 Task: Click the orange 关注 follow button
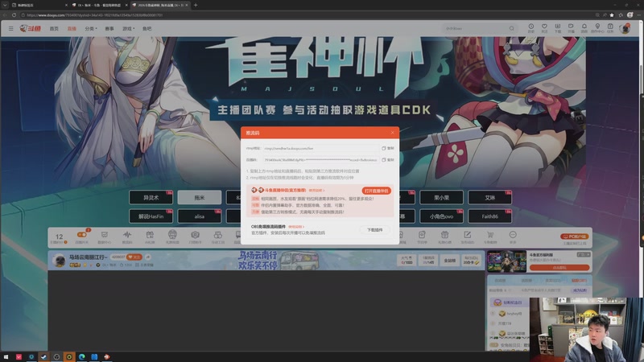coord(134,257)
